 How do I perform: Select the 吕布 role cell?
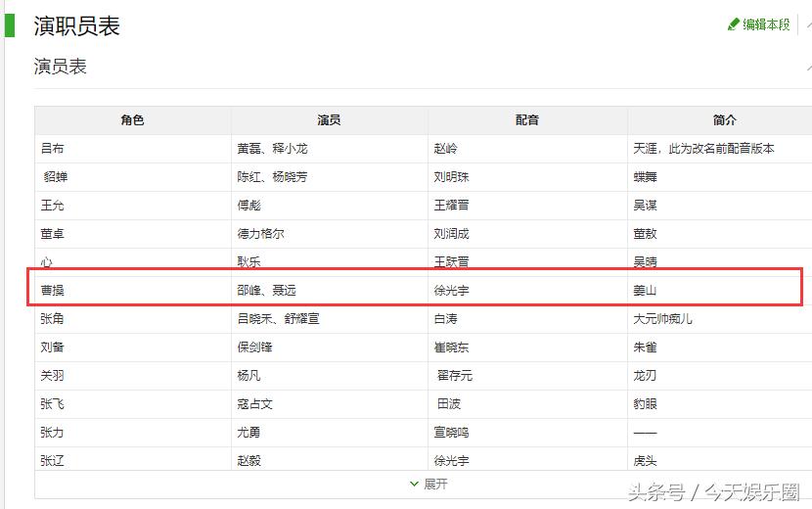pos(133,149)
